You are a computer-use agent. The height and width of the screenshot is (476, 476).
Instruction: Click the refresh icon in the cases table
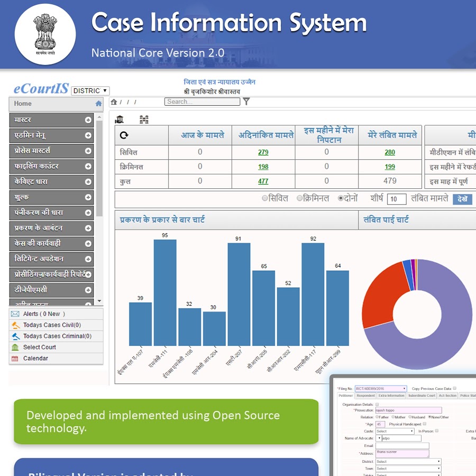pyautogui.click(x=124, y=135)
